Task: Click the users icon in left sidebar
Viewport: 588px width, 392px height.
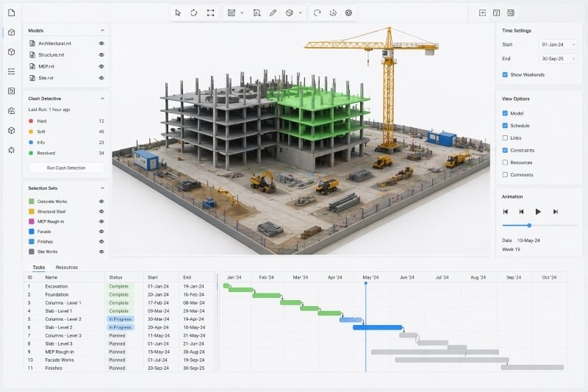Action: tap(12, 110)
